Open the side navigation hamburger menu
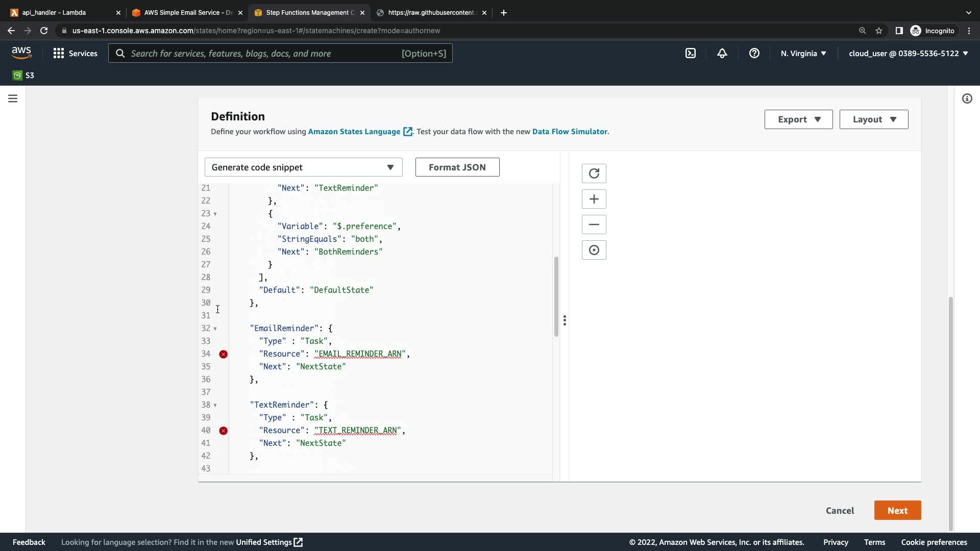Screen dimensions: 980x551 tap(13, 98)
